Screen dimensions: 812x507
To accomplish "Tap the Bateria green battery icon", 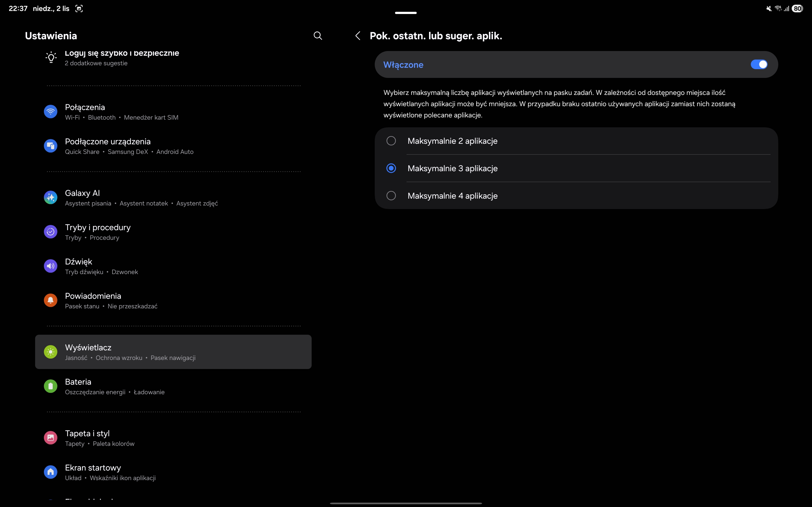I will click(51, 386).
